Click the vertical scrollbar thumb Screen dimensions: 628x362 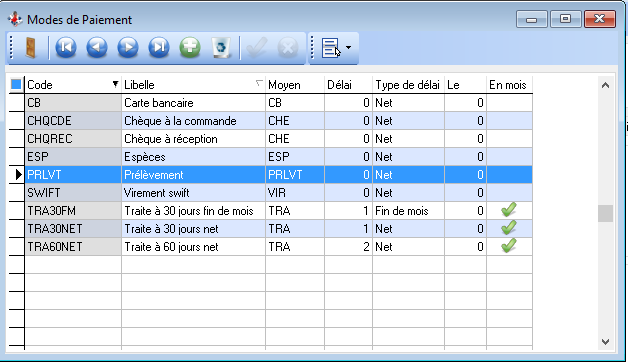(x=606, y=213)
